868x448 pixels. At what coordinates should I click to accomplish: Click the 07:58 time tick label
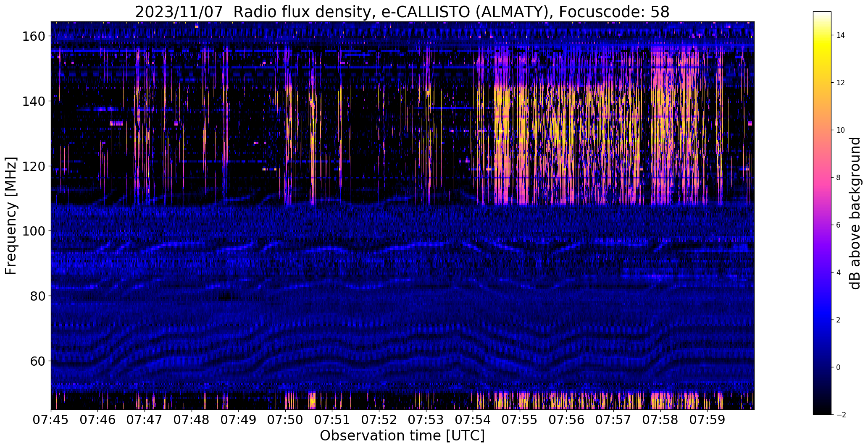pyautogui.click(x=660, y=420)
